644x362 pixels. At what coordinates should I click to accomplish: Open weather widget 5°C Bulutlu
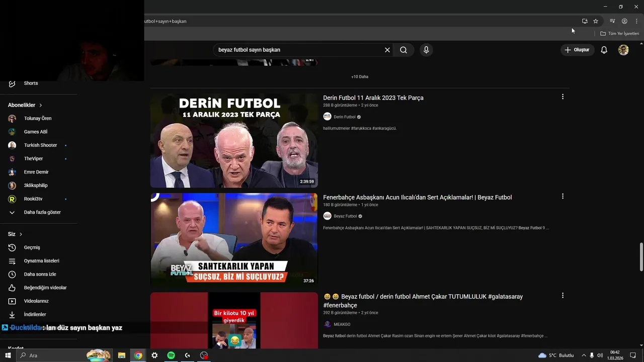556,355
